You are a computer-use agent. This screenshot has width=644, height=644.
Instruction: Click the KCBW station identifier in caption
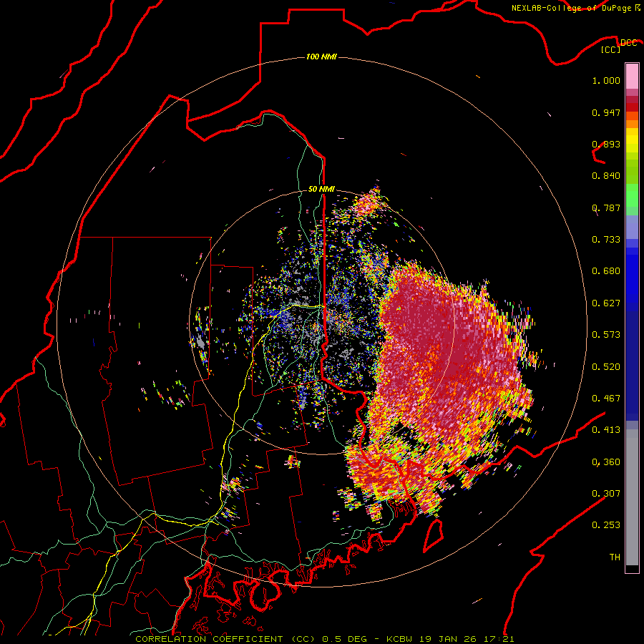click(x=399, y=639)
